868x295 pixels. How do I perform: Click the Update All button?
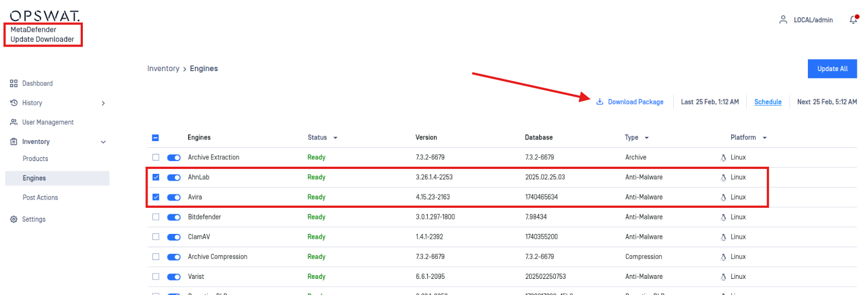point(832,69)
